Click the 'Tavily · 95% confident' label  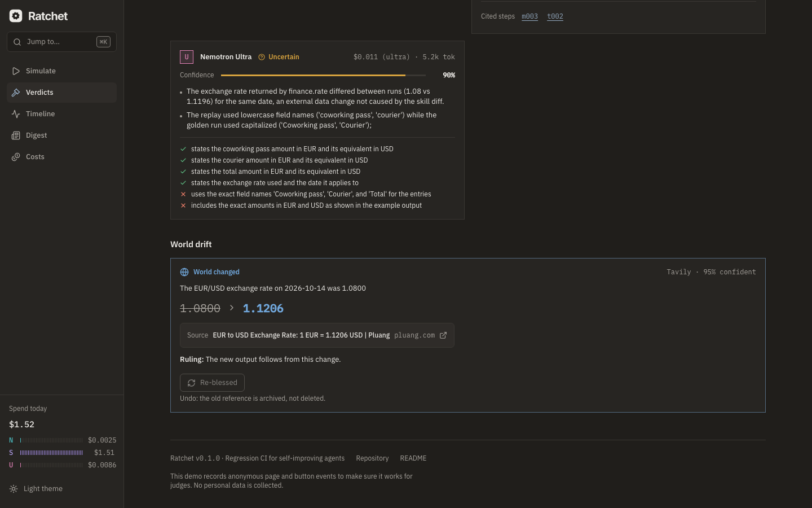[711, 272]
